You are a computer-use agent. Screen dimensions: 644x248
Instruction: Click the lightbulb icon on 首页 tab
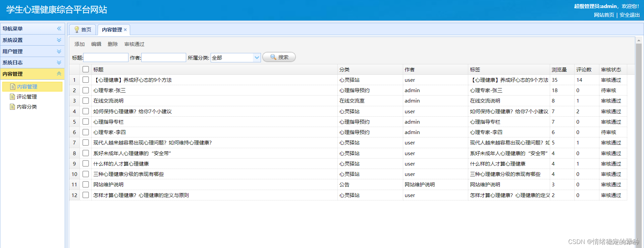(76, 29)
